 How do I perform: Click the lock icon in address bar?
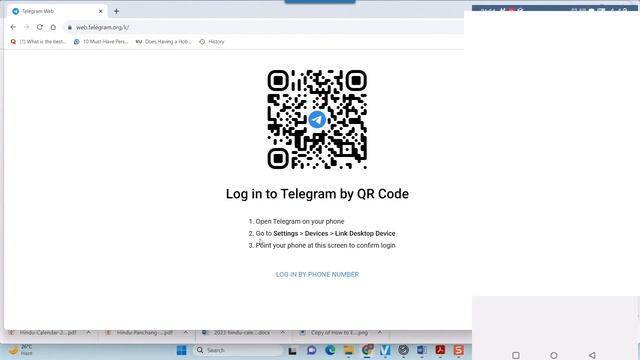click(70, 27)
